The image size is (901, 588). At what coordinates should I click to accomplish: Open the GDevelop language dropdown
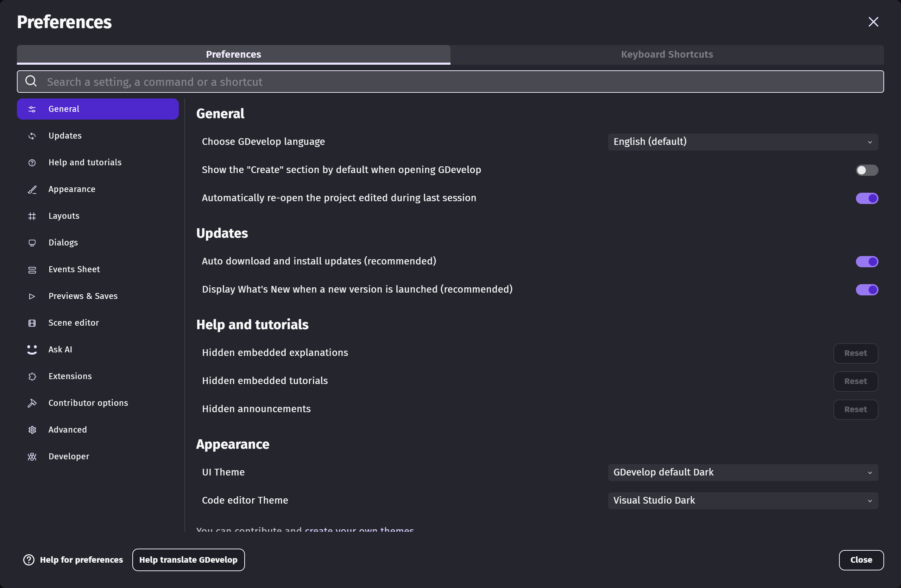click(x=743, y=142)
